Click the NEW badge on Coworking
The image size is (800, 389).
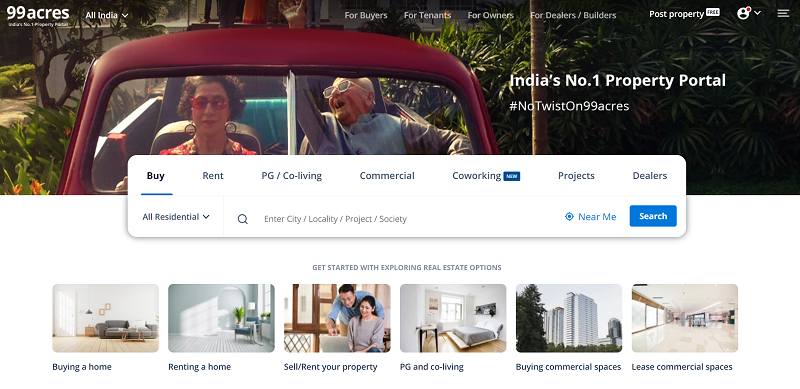(512, 176)
